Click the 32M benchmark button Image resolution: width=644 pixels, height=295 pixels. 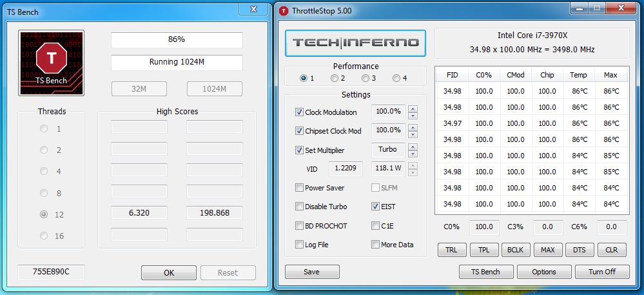(x=139, y=88)
